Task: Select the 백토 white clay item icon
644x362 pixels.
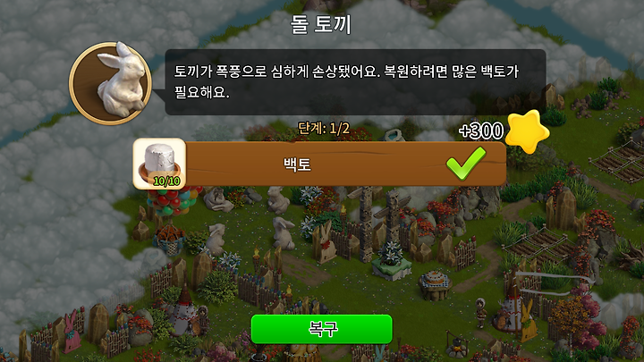Action: click(159, 164)
